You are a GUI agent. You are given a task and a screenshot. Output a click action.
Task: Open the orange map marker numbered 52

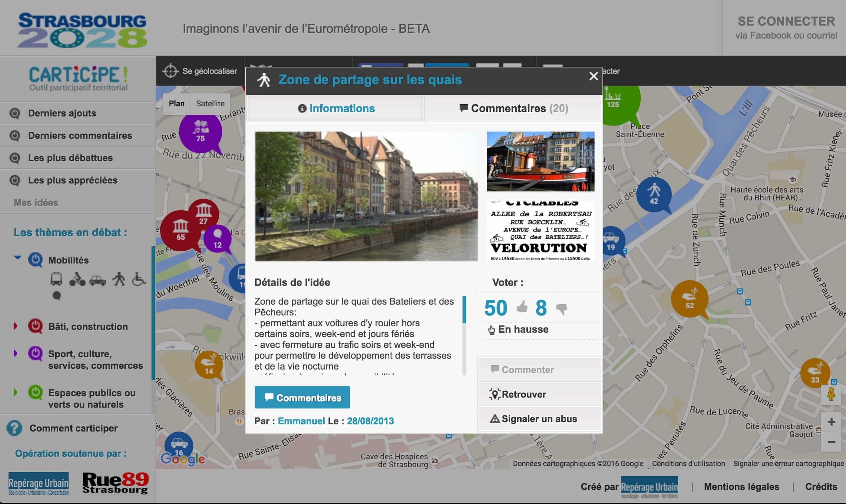click(x=689, y=299)
